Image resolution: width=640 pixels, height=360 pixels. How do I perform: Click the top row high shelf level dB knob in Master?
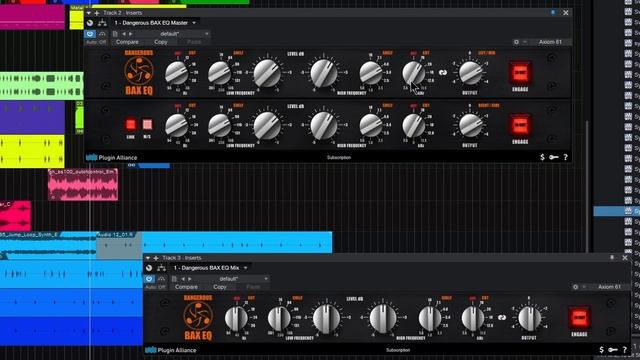(324, 73)
